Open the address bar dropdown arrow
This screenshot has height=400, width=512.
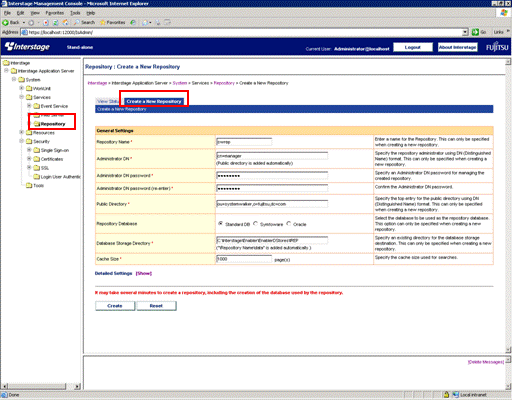465,32
